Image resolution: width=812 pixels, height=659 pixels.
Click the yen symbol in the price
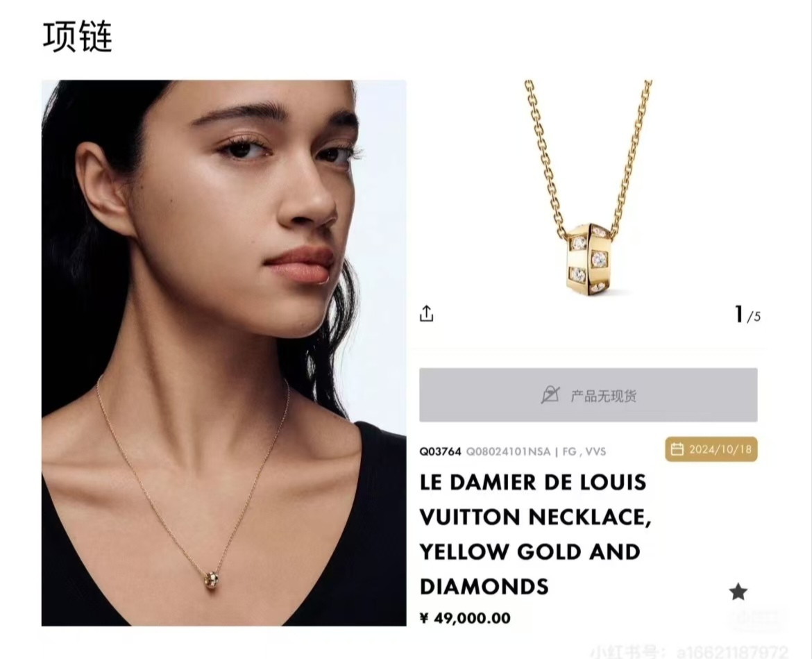click(424, 618)
